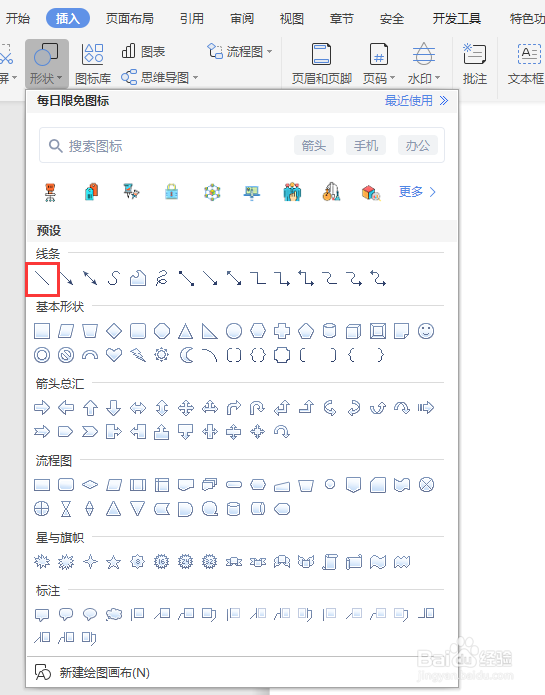Select the molecule network free icon
This screenshot has width=545, height=695.
coord(212,192)
